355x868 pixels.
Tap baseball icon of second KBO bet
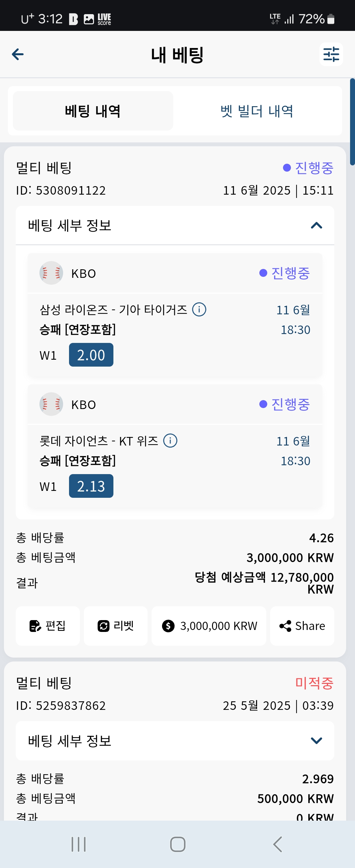pyautogui.click(x=51, y=404)
